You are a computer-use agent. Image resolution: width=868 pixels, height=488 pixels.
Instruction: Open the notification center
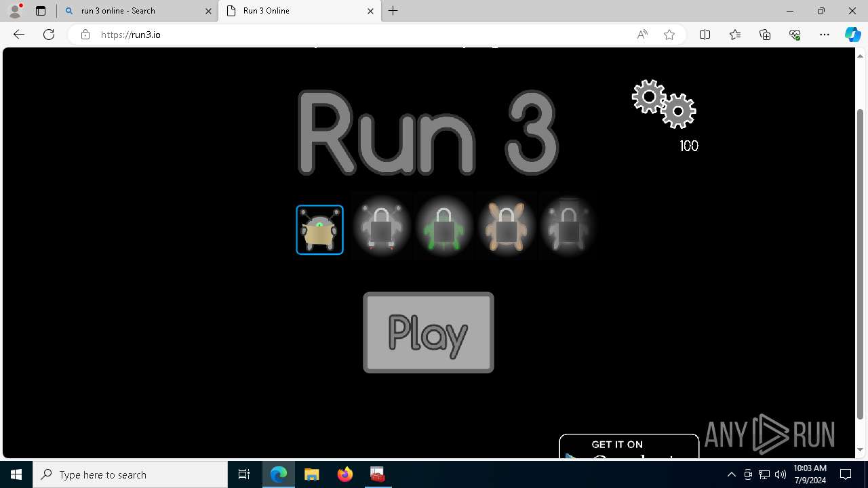846,474
